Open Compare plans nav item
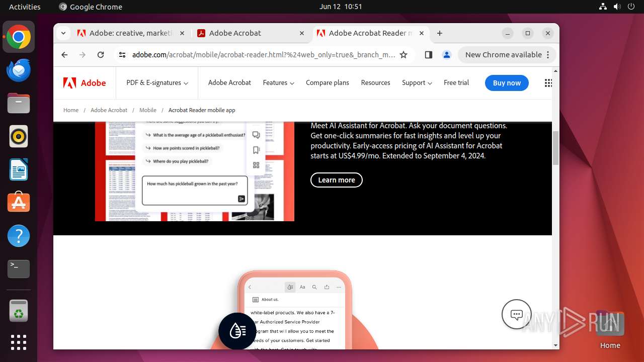Image resolution: width=644 pixels, height=362 pixels. tap(328, 83)
